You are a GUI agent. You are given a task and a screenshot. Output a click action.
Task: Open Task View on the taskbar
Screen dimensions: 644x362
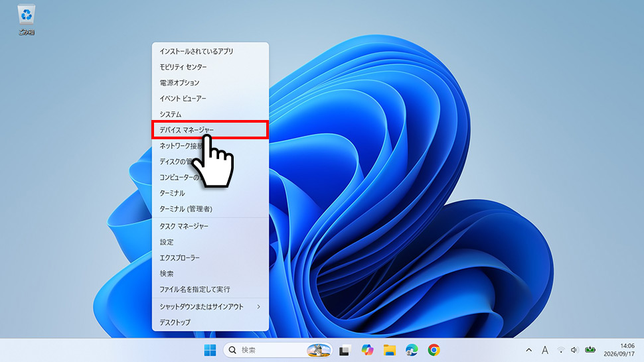(344, 350)
